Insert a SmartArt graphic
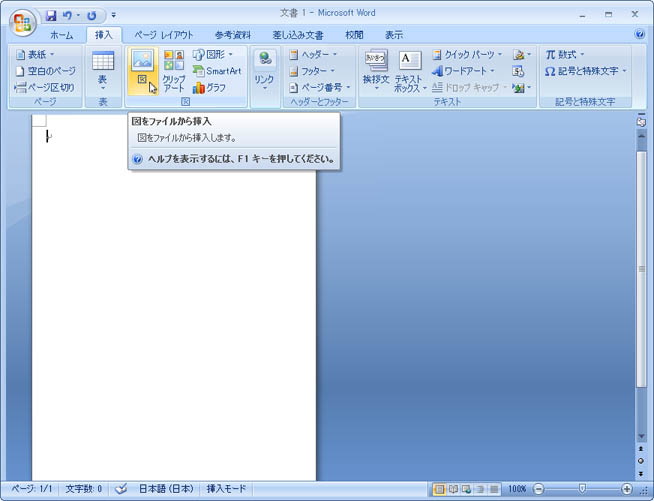Image resolution: width=654 pixels, height=501 pixels. point(217,71)
